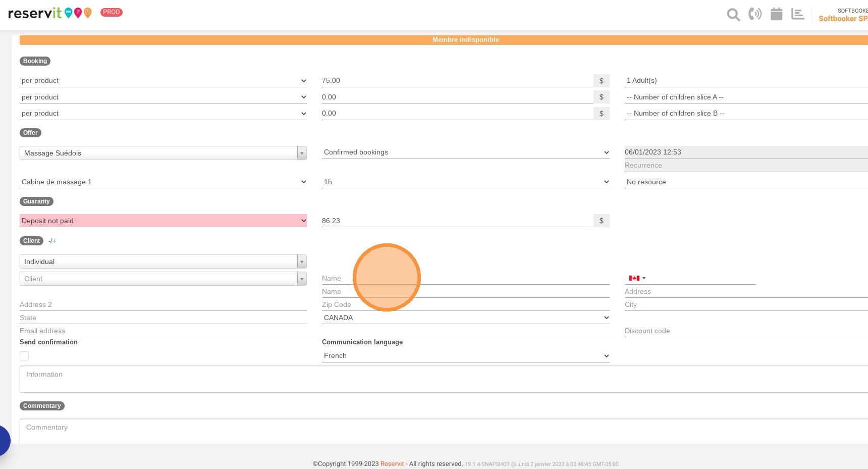Open the Massage Suédois offer dropdown
The image size is (868, 469).
tap(163, 153)
